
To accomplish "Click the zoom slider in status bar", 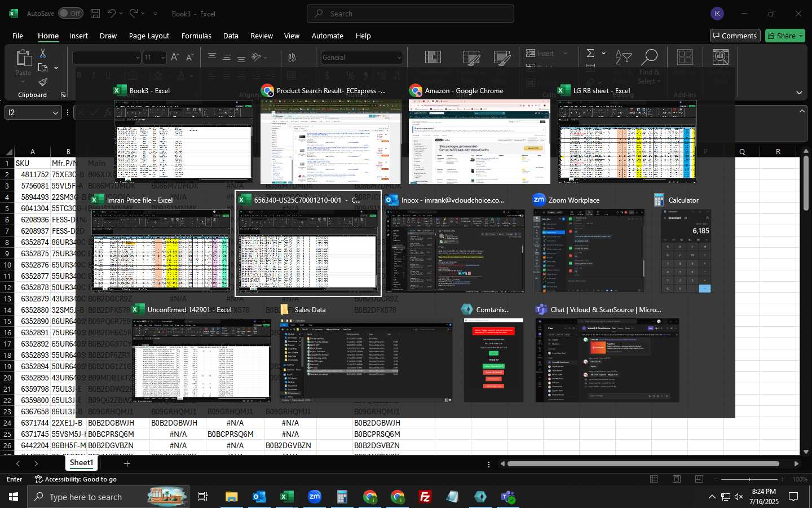I will (x=749, y=479).
